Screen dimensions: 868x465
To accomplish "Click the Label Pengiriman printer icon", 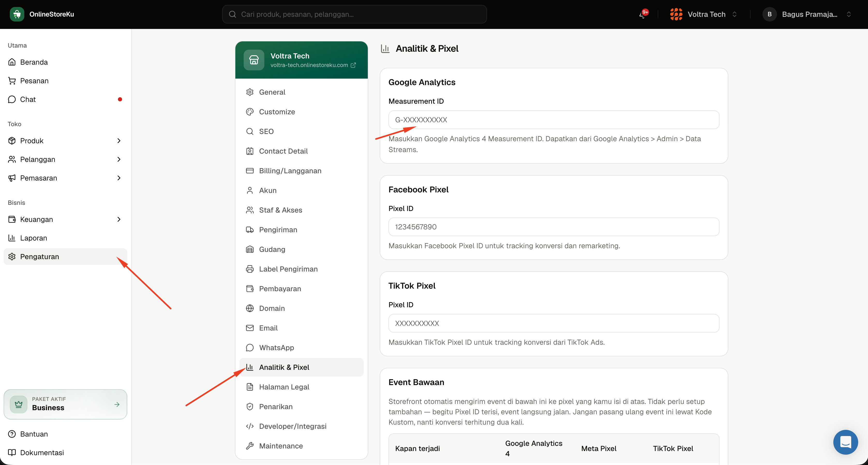I will click(x=250, y=269).
